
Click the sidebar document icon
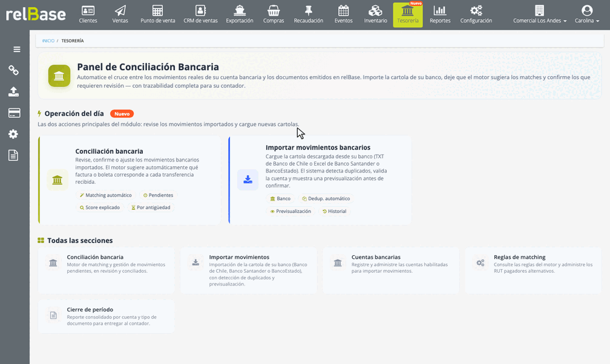click(13, 155)
